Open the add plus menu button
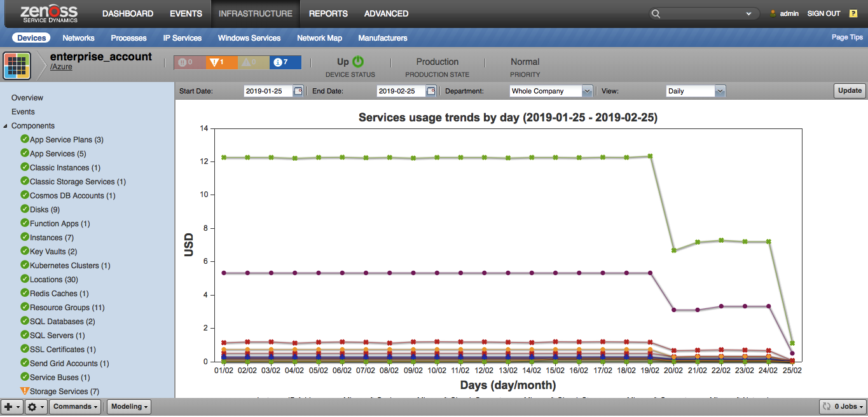 12,406
